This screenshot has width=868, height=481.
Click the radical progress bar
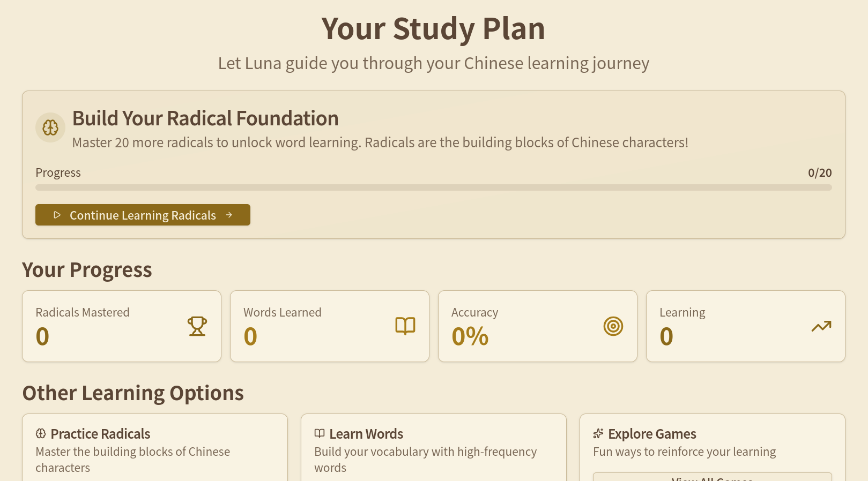click(433, 187)
